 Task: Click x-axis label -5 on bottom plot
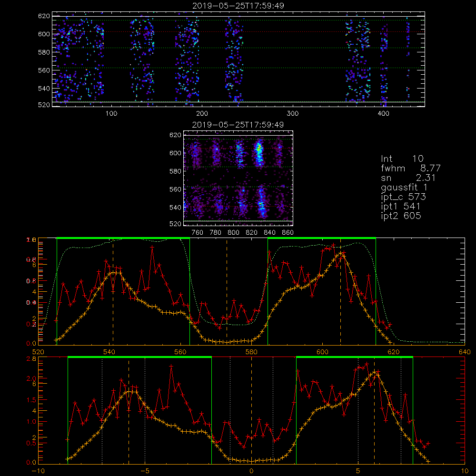pyautogui.click(x=145, y=471)
